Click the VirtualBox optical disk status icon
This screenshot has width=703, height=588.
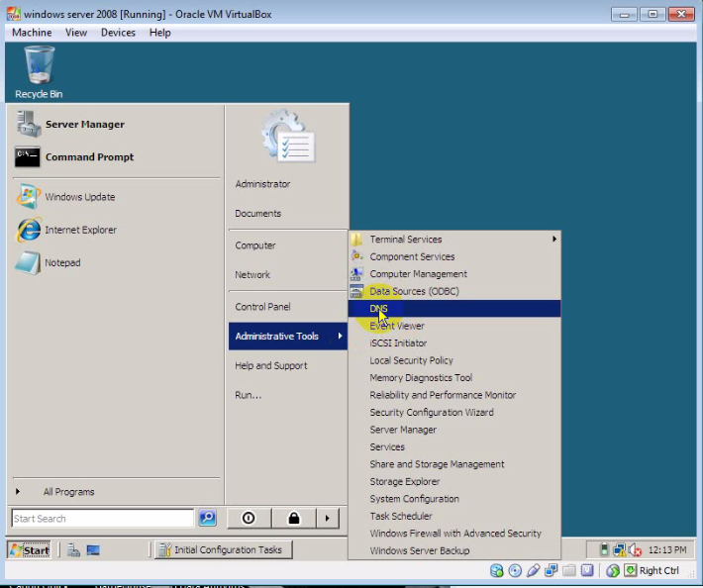click(515, 570)
